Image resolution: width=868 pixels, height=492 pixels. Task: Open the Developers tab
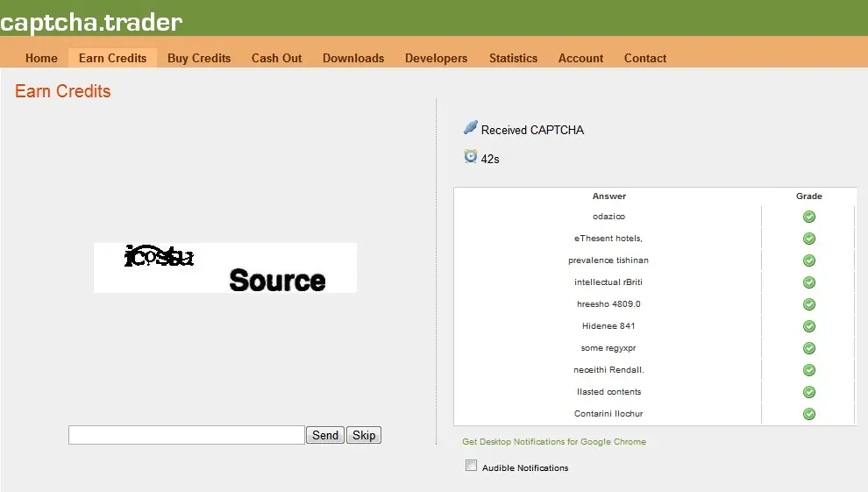click(437, 58)
